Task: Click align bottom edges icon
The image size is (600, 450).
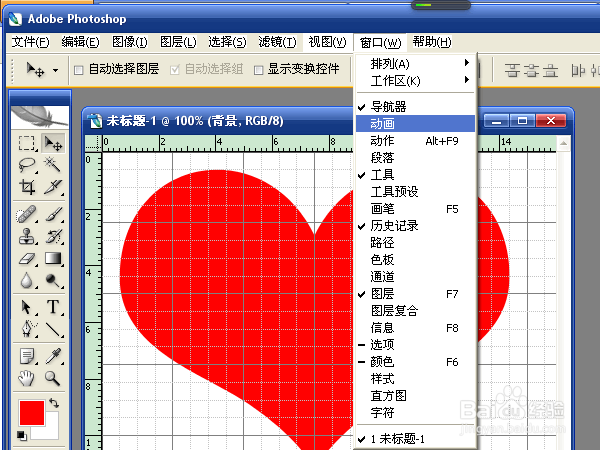Action: (551, 71)
